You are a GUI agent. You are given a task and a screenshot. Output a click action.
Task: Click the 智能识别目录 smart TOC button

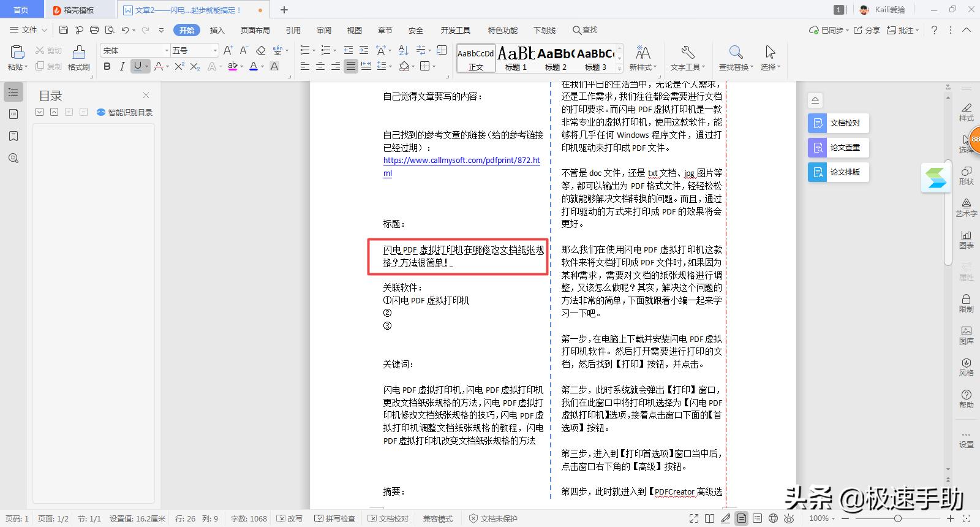125,112
